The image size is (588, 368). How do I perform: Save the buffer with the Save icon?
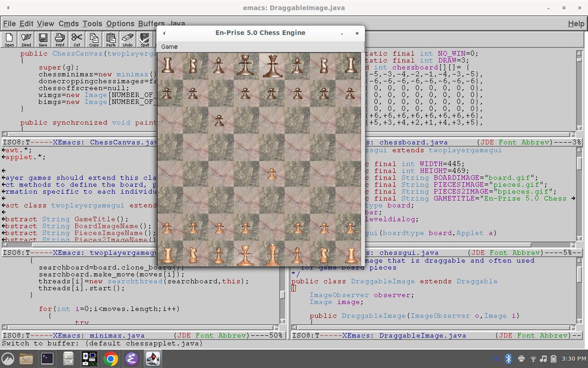[x=43, y=40]
